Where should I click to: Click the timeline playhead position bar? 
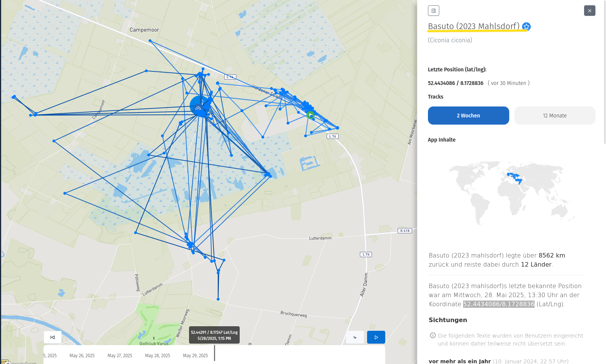(x=214, y=353)
